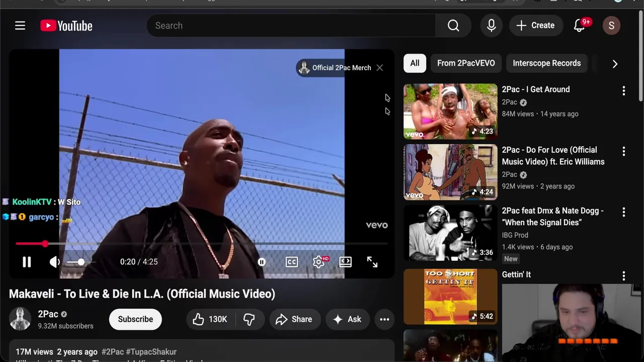Start voice search with microphone icon
The width and height of the screenshot is (644, 362).
coord(492,26)
